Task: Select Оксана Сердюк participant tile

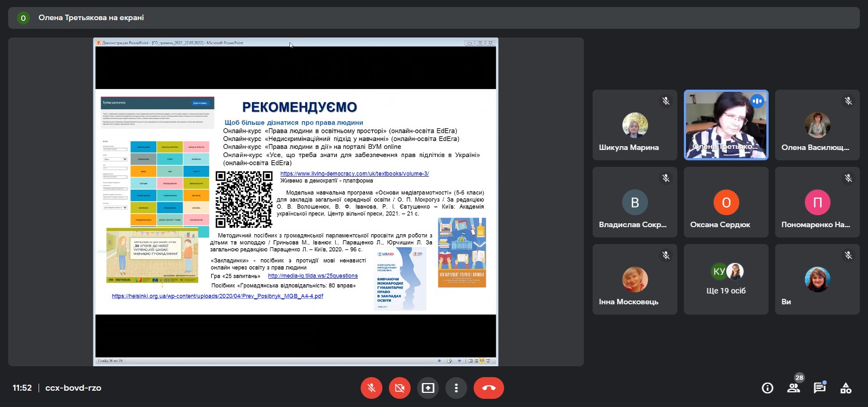Action: click(x=726, y=202)
